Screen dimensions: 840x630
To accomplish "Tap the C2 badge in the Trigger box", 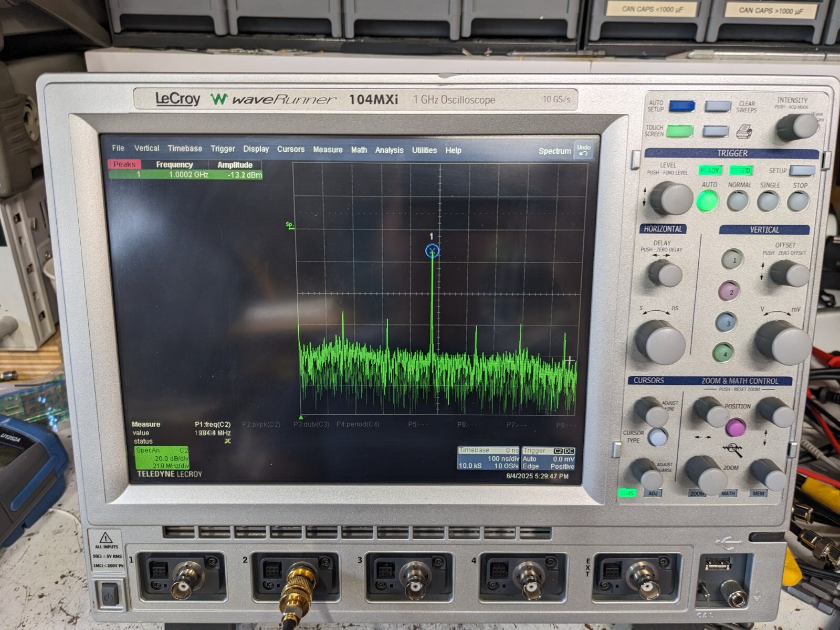I will click(558, 451).
